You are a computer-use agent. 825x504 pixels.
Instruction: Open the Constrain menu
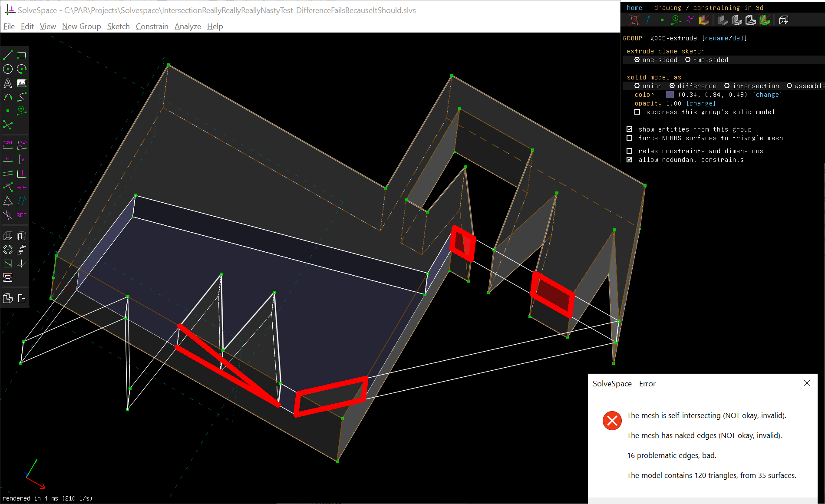(152, 26)
